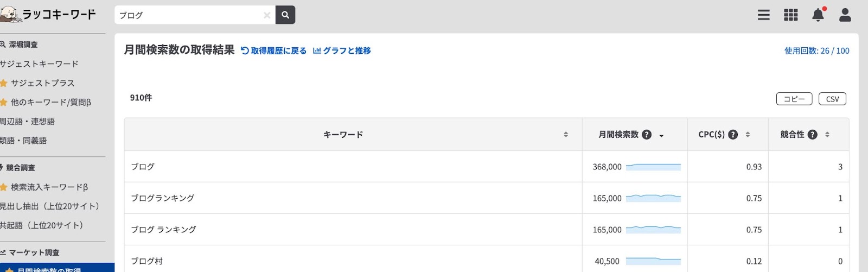Sort by キーワード column arrows

[566, 135]
